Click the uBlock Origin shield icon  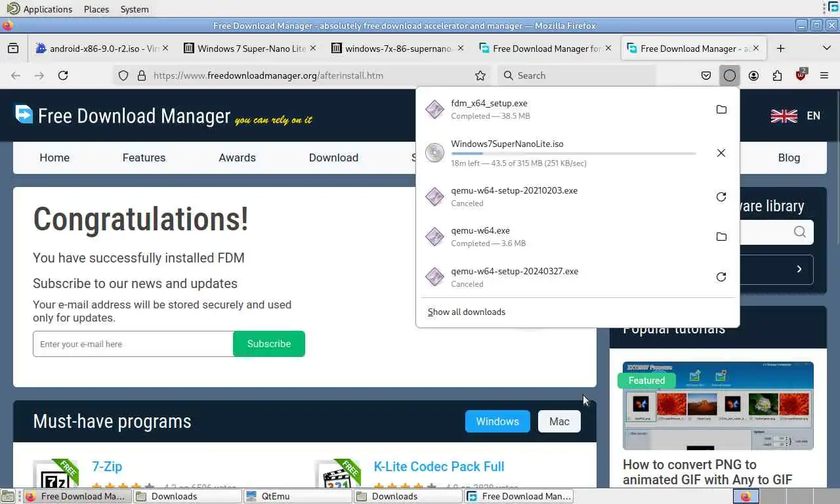[x=801, y=75]
